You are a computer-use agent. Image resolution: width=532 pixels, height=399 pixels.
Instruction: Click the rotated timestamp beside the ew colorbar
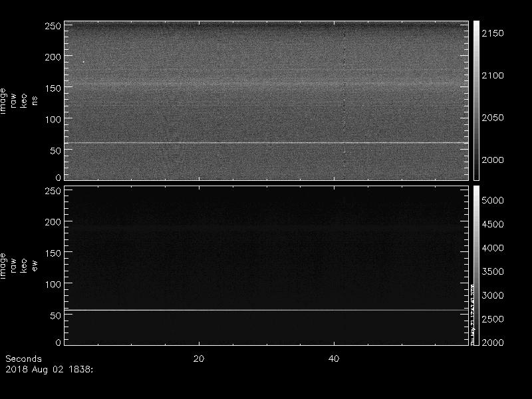tap(472, 315)
